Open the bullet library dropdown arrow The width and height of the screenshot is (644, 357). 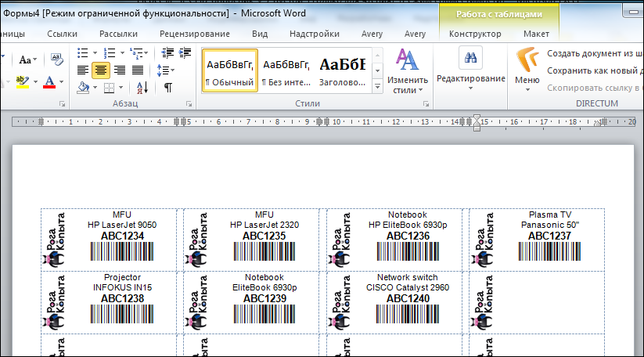[95, 53]
